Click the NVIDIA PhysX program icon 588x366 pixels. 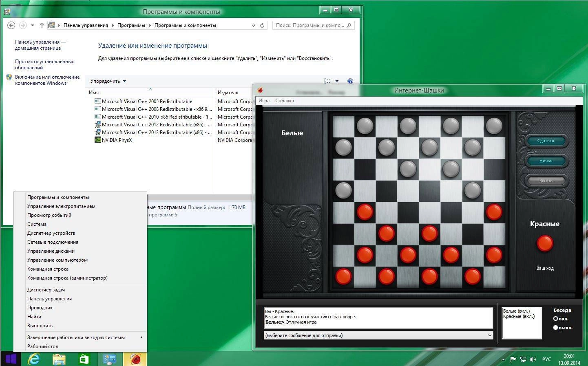(x=97, y=140)
